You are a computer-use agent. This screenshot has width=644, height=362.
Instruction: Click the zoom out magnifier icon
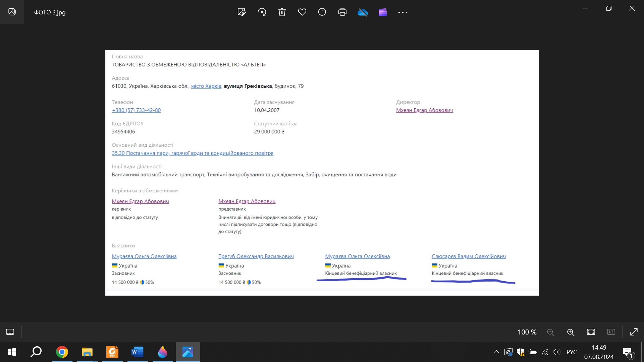(x=550, y=332)
